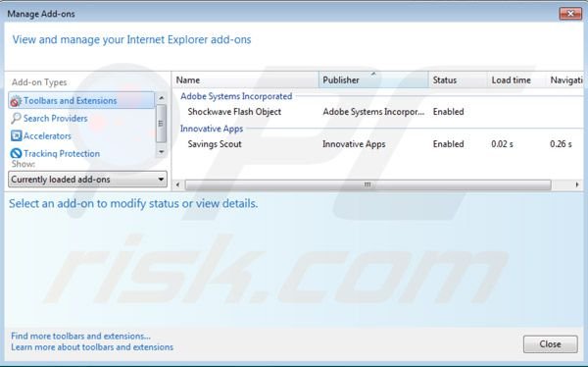
Task: Select Toolbars and Extensions add-on type
Action: pyautogui.click(x=81, y=100)
